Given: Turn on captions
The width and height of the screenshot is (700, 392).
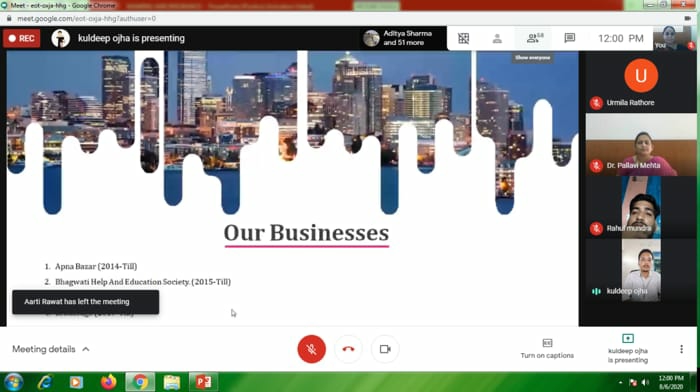Looking at the screenshot, I should (x=547, y=349).
